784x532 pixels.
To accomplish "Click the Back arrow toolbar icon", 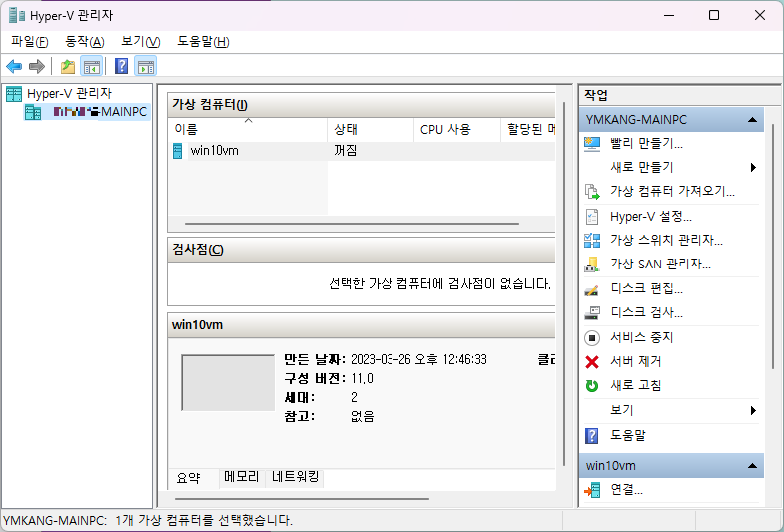I will tap(14, 66).
